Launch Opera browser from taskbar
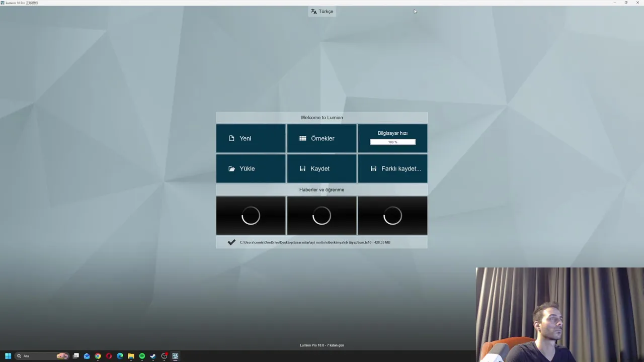Viewport: 644px width, 362px height. point(109,356)
